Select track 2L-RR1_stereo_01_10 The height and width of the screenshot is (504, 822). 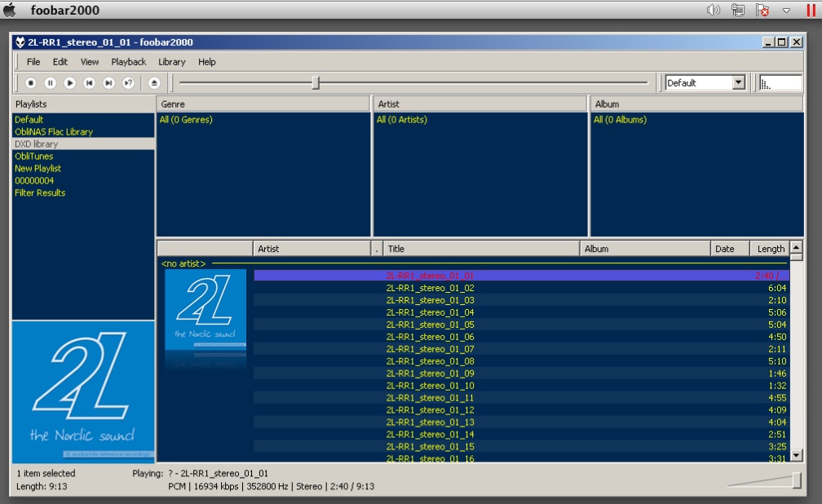click(x=521, y=386)
